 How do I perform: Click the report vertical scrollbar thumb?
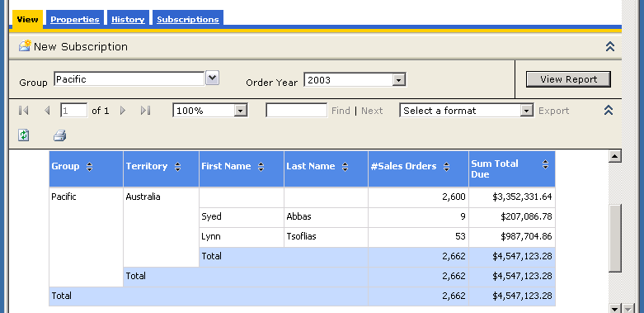[615, 238]
